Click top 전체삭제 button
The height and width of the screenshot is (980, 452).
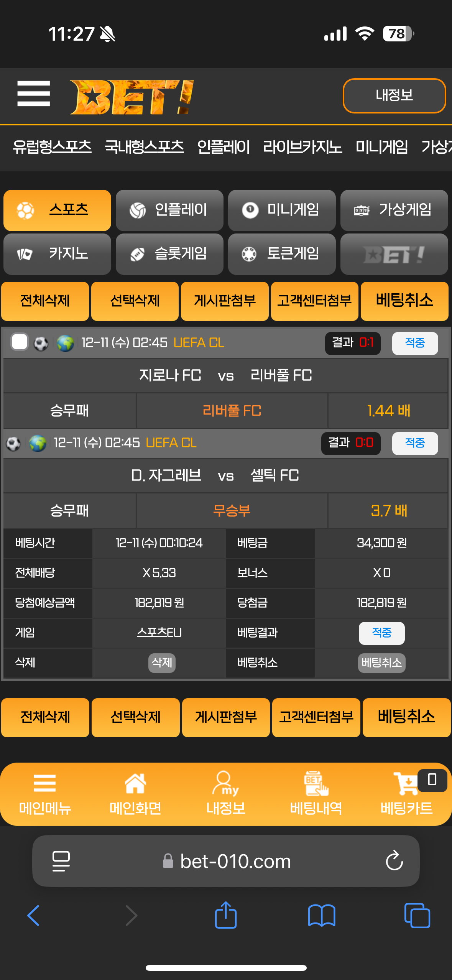[45, 301]
